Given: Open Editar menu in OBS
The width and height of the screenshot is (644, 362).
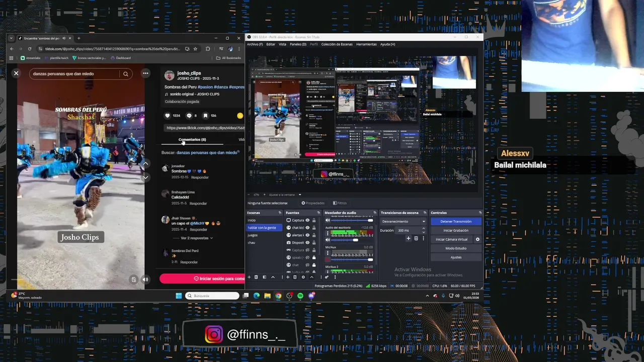Looking at the screenshot, I should pos(271,44).
